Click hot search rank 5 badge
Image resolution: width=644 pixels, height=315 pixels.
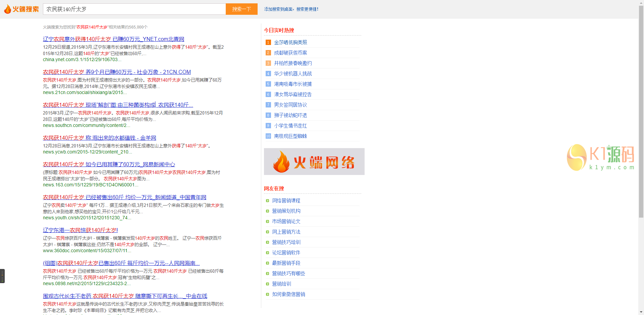pyautogui.click(x=268, y=84)
